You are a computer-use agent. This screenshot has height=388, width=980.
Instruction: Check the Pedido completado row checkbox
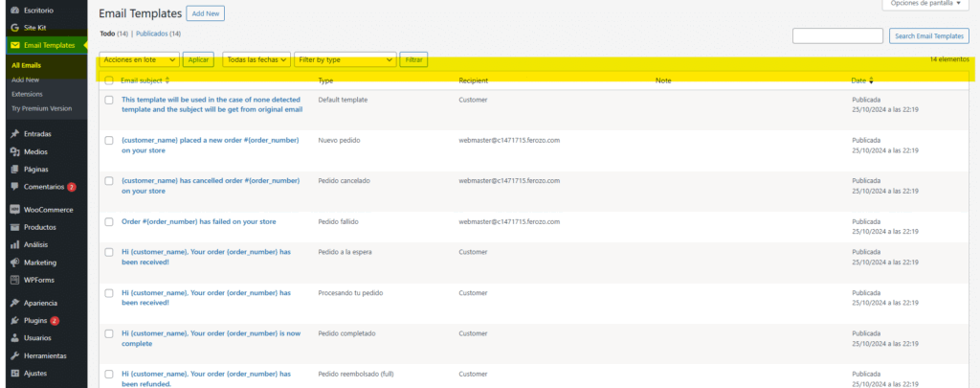point(109,333)
